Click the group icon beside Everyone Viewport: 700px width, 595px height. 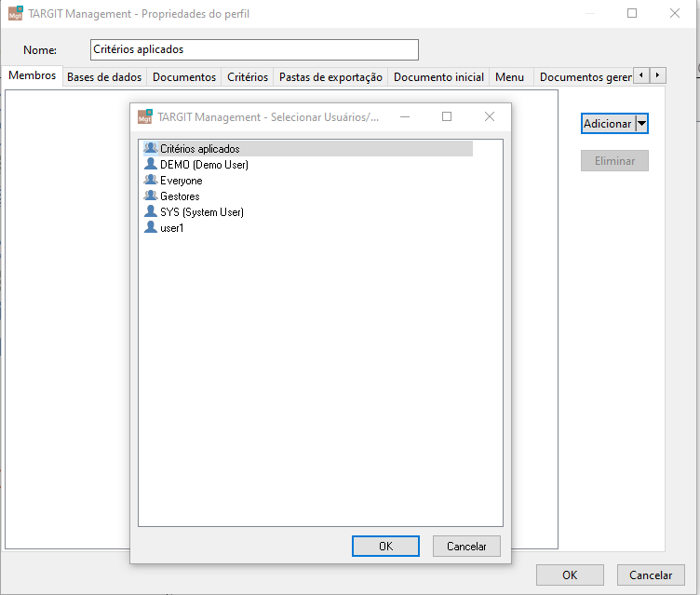pos(151,180)
